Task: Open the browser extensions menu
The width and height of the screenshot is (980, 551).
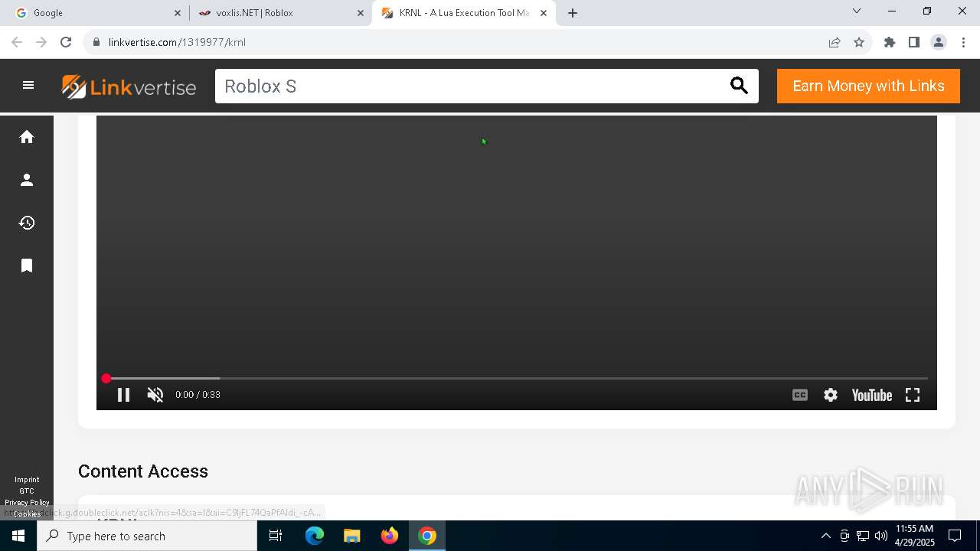Action: [x=890, y=42]
